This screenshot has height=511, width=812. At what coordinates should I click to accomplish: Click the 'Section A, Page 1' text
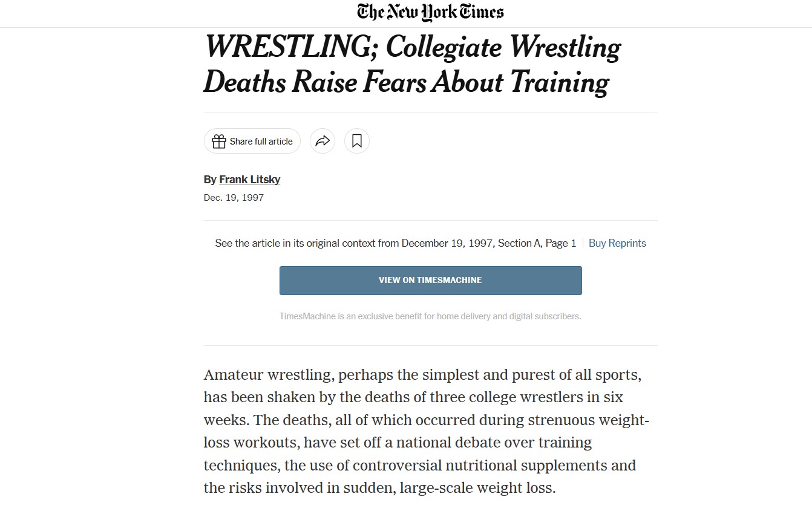click(537, 243)
